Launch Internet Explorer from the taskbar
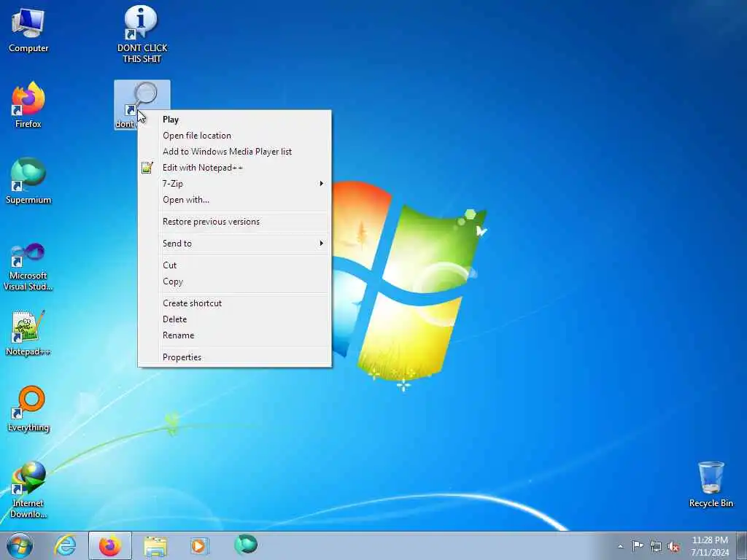Image resolution: width=747 pixels, height=560 pixels. [x=65, y=545]
